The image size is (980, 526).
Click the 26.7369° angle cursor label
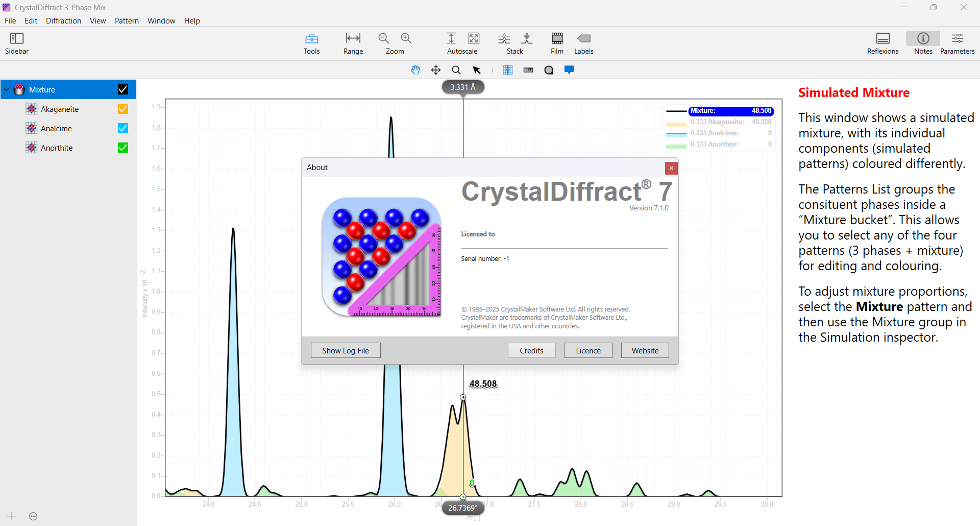click(463, 508)
